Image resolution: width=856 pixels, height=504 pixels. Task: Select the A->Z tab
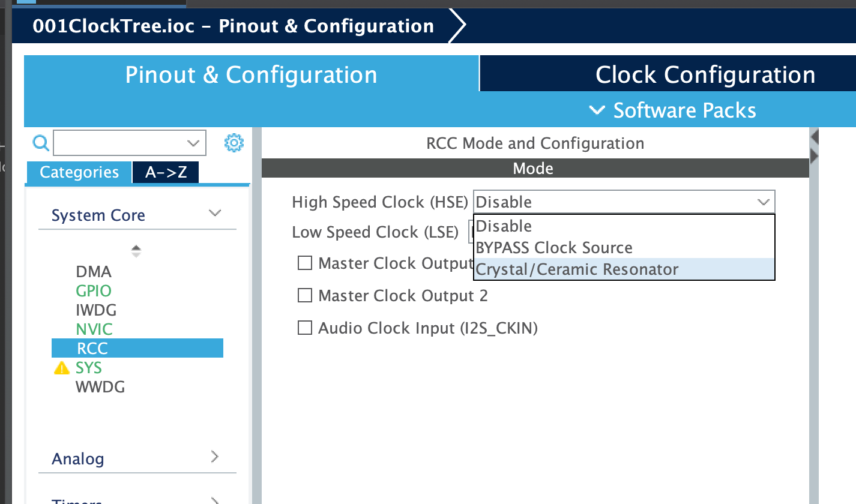[166, 173]
